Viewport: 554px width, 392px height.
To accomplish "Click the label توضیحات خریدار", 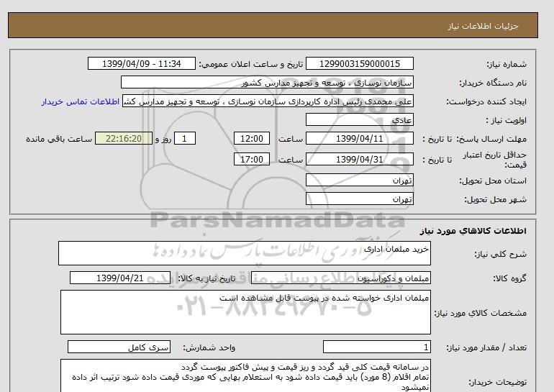I will [497, 382].
